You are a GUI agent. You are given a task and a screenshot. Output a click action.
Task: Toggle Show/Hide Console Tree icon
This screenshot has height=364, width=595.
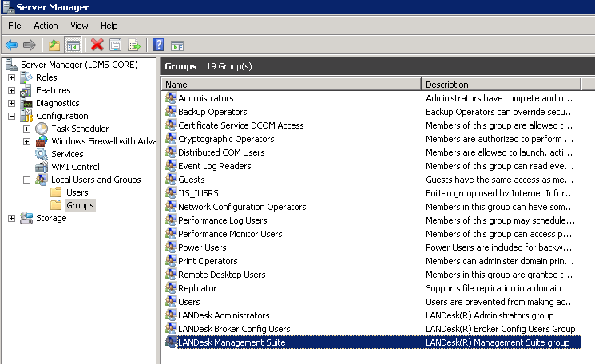point(73,45)
